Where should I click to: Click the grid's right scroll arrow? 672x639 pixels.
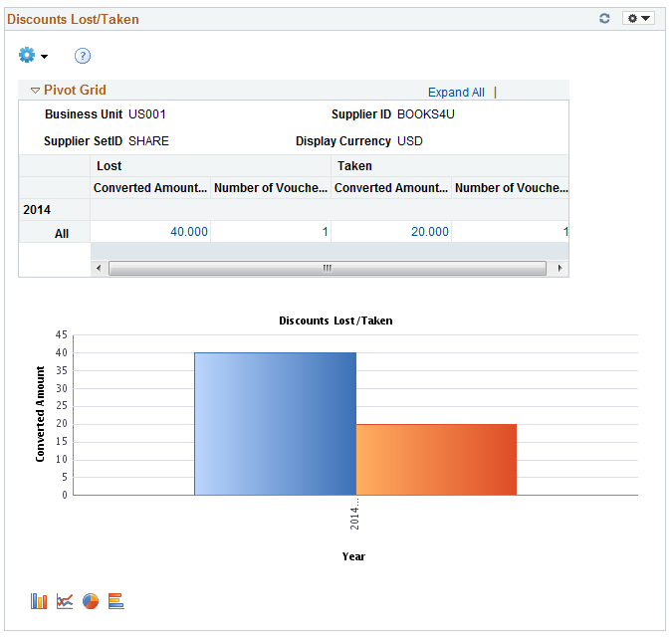[560, 269]
